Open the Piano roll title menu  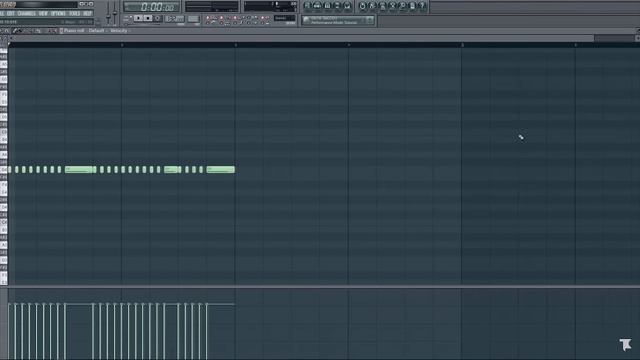tap(74, 31)
